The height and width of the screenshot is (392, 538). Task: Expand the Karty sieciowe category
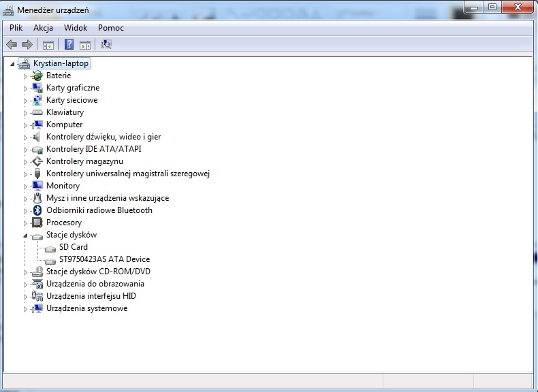pyautogui.click(x=25, y=101)
